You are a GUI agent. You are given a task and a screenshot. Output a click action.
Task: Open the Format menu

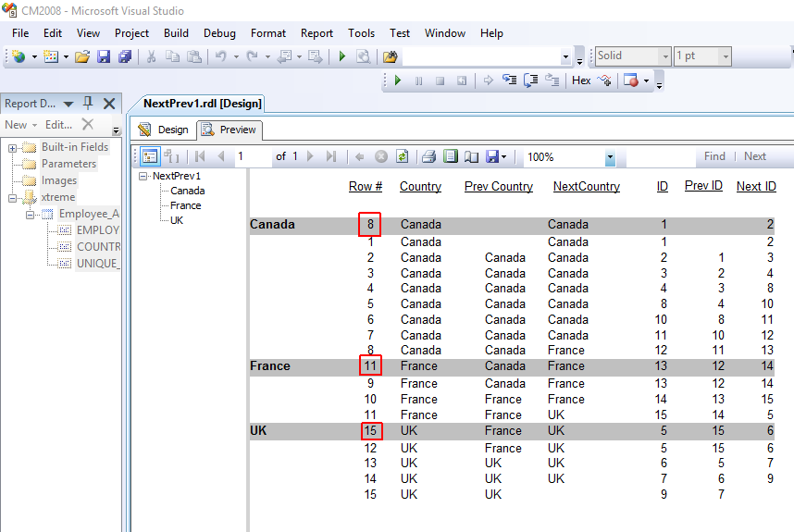point(267,33)
